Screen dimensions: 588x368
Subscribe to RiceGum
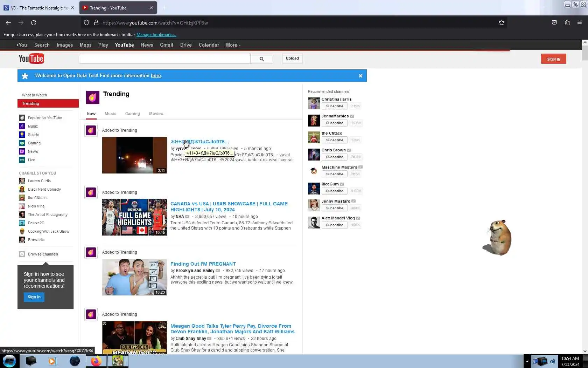pyautogui.click(x=335, y=191)
